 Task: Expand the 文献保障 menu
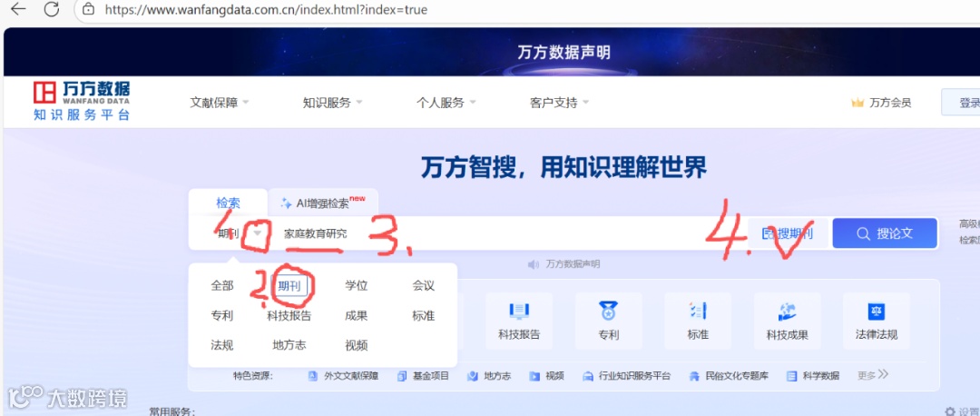[220, 103]
